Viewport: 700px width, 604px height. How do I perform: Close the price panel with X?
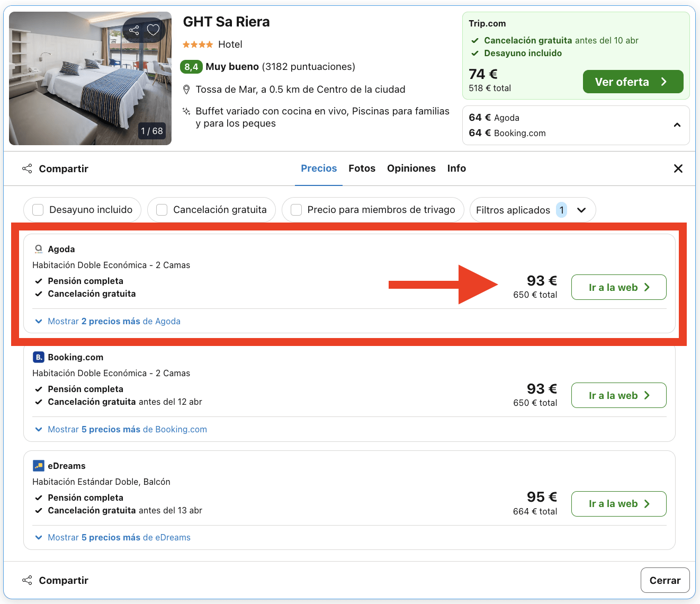tap(678, 168)
